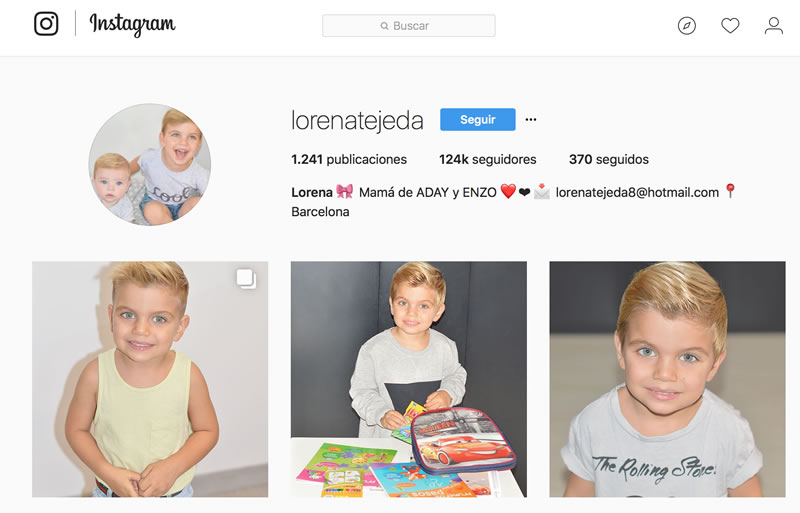
Task: Click the Instagram wordmark logo
Action: pos(132,24)
